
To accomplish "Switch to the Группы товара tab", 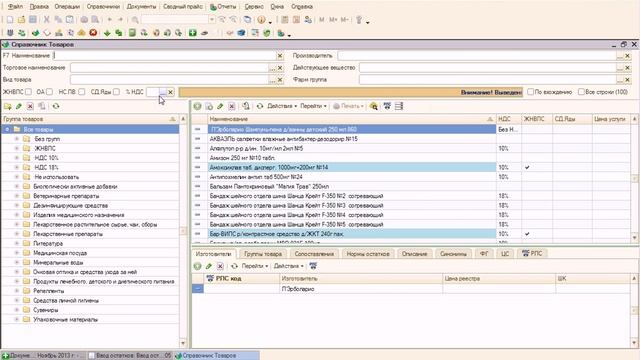I will pyautogui.click(x=263, y=254).
